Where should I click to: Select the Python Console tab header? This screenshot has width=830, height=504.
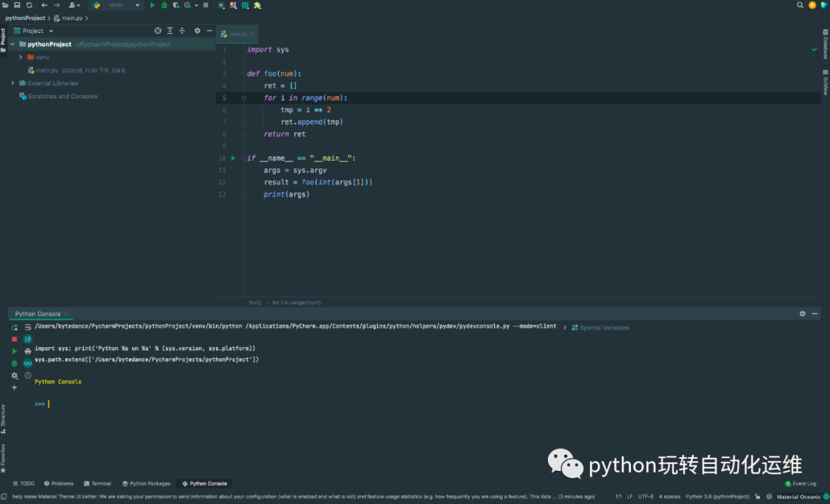click(38, 314)
